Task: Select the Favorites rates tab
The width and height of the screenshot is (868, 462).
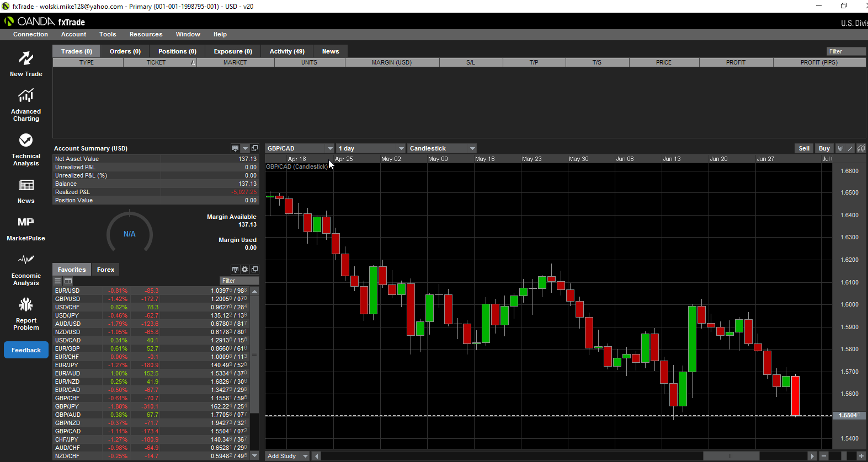Action: coord(72,270)
